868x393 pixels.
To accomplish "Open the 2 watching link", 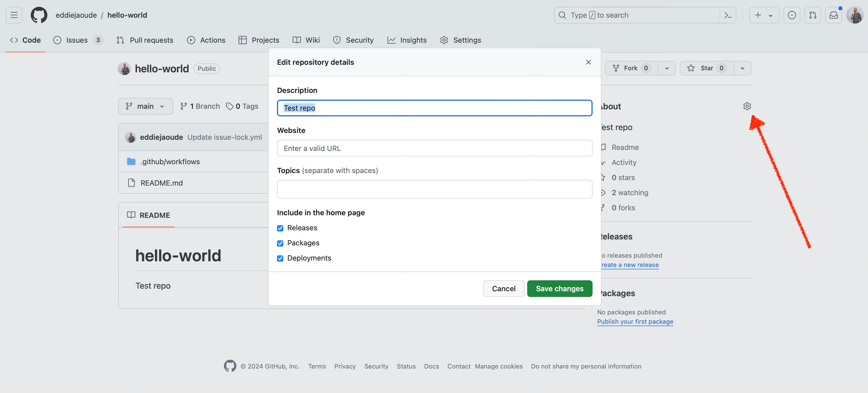I will click(630, 193).
